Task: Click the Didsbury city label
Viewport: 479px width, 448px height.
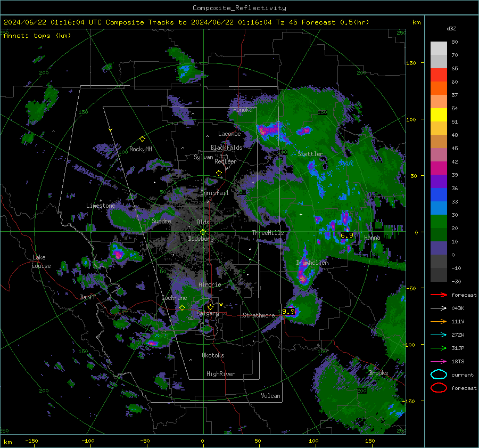Action: point(201,239)
